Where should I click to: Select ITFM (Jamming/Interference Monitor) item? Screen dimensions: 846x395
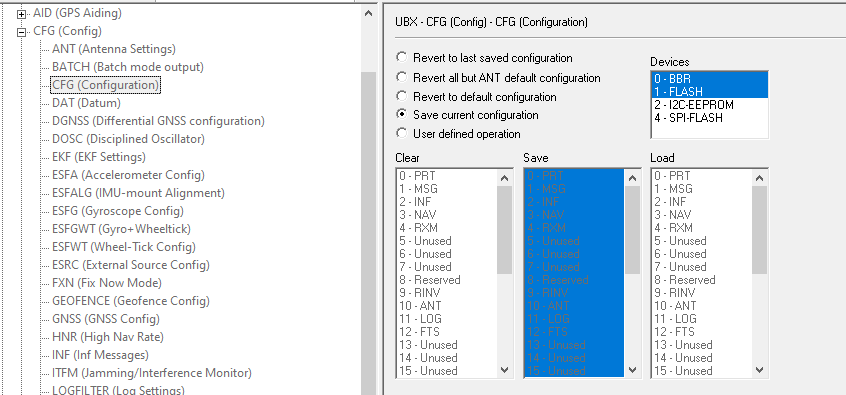click(152, 373)
